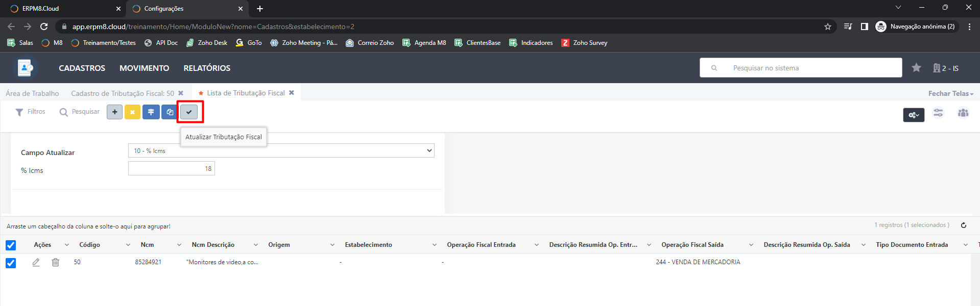Image resolution: width=980 pixels, height=306 pixels.
Task: Open the CADASTROS menu
Action: pos(82,68)
